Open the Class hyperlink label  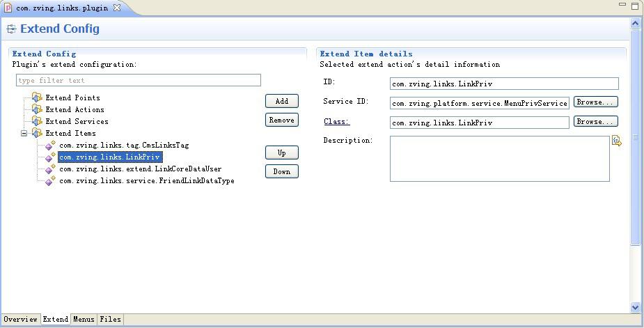click(x=336, y=122)
